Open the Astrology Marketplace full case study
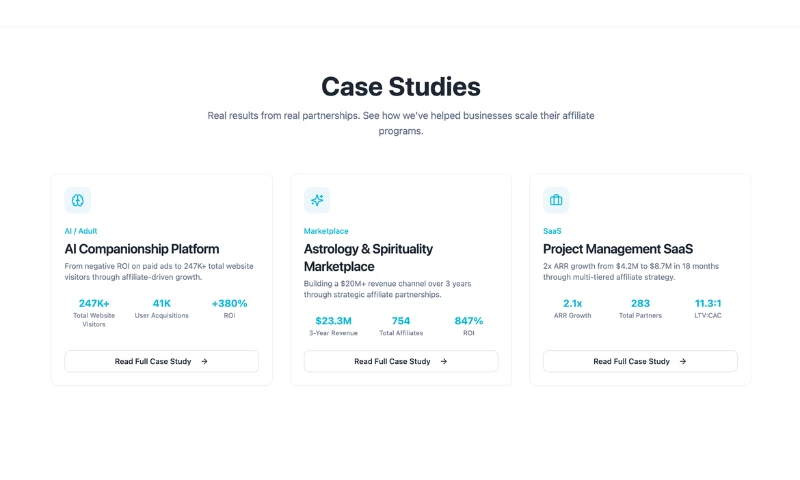Image resolution: width=800 pixels, height=480 pixels. click(x=400, y=361)
